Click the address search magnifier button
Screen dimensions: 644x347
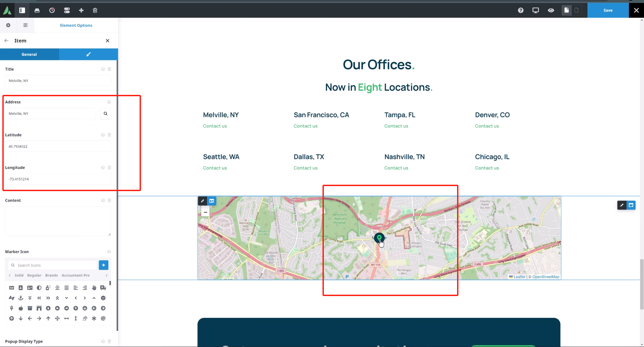(105, 114)
